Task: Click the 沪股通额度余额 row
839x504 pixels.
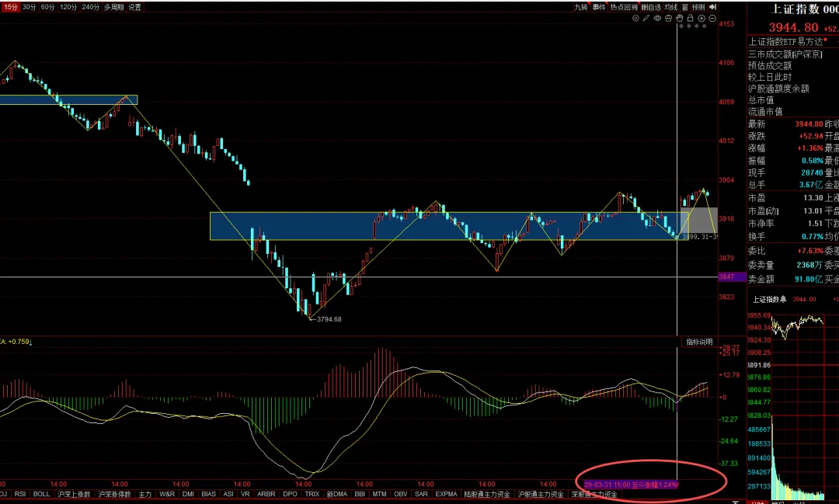Action: click(778, 89)
